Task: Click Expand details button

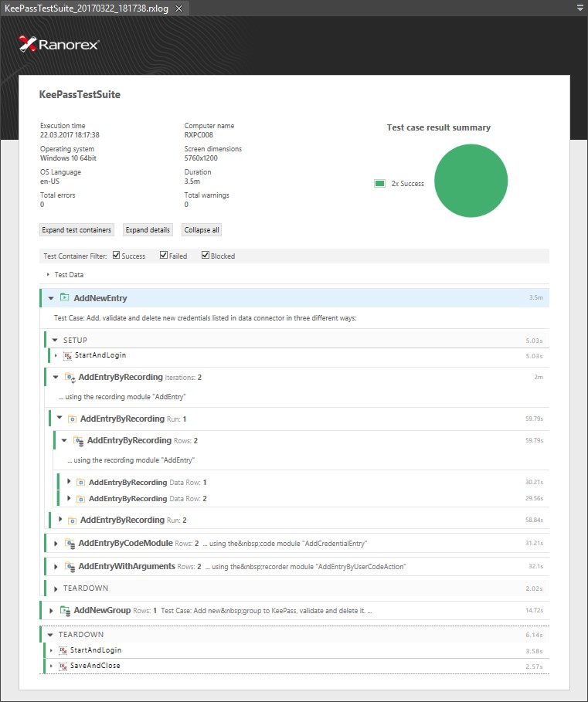Action: 148,229
